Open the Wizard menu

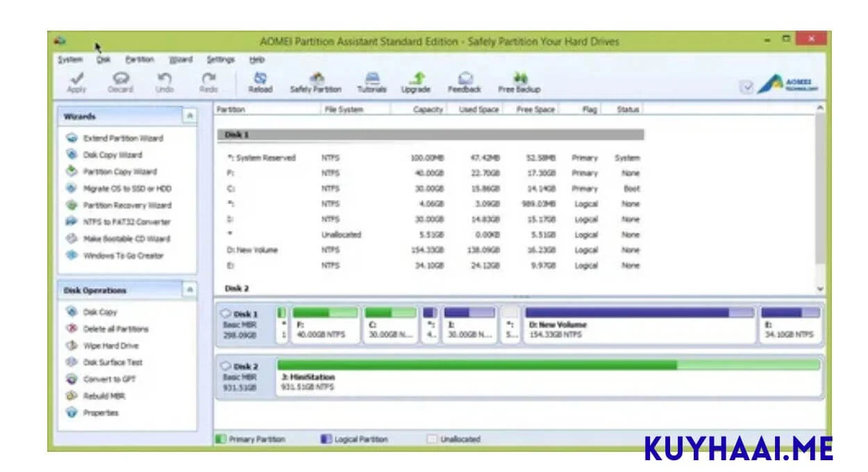coord(181,60)
